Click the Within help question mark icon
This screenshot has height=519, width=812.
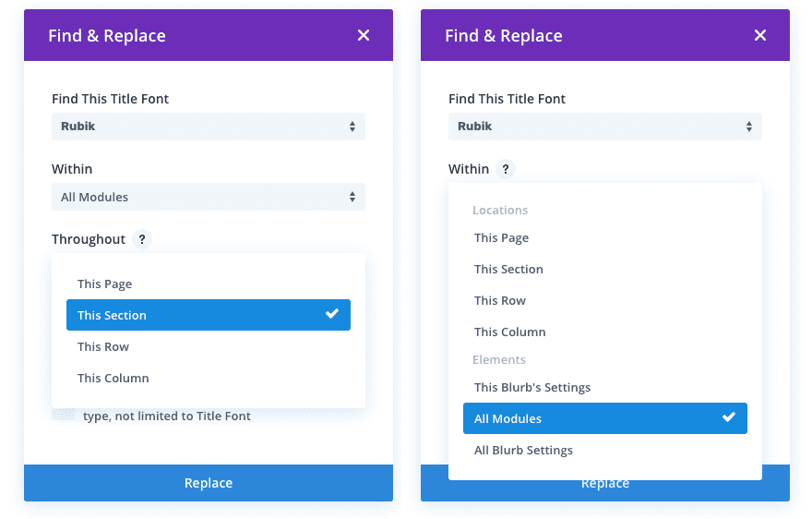click(x=506, y=169)
